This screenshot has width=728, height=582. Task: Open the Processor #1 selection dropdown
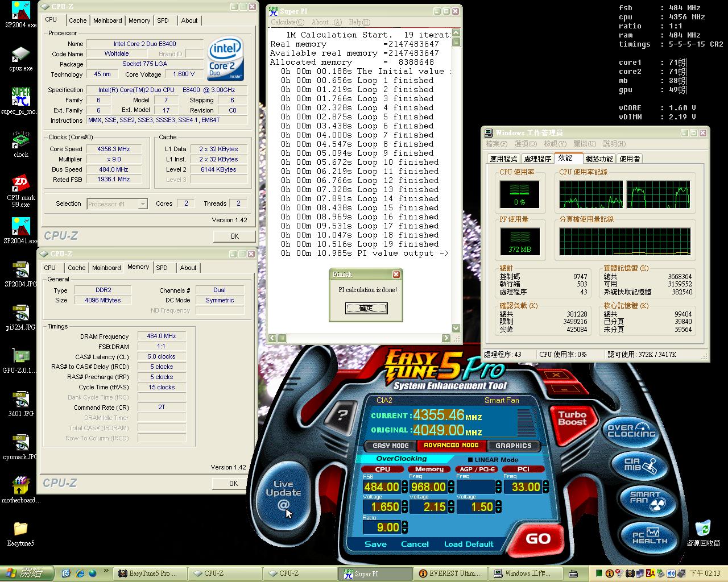click(x=143, y=203)
